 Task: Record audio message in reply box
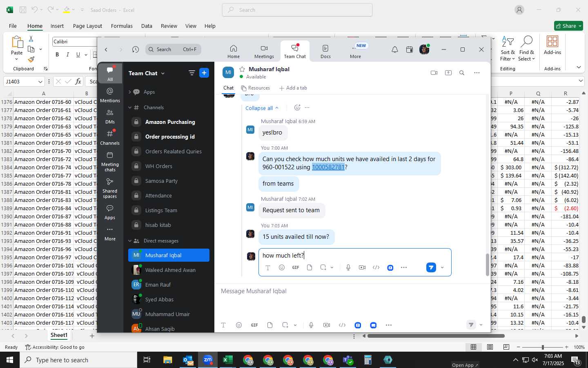click(x=348, y=267)
